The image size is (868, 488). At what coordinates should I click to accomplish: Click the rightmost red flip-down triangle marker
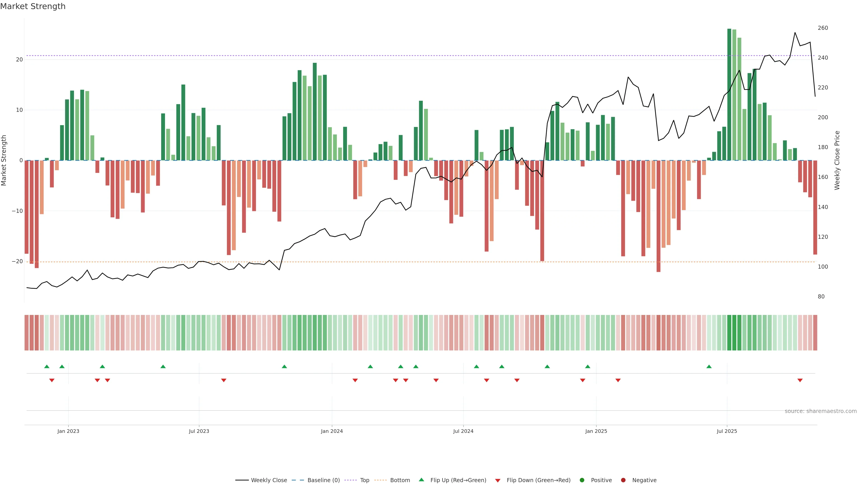(800, 380)
